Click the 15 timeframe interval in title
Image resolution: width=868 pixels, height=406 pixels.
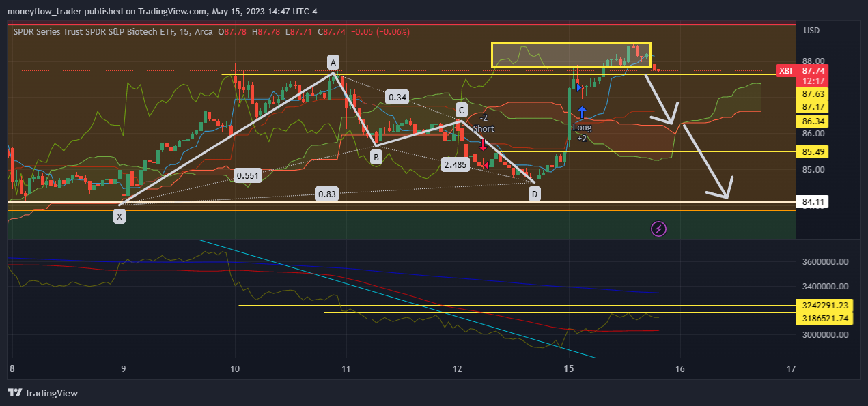(183, 31)
